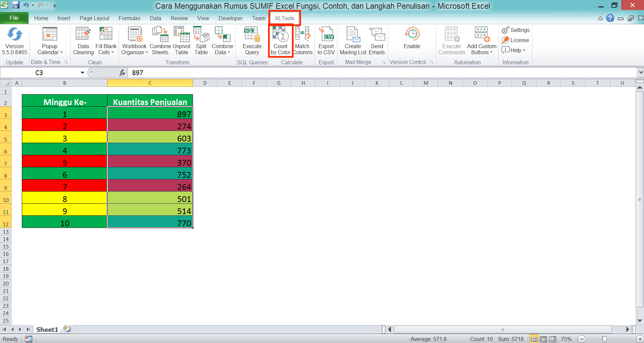Click the Export to CSV icon
The image size is (644, 343).
pyautogui.click(x=326, y=34)
